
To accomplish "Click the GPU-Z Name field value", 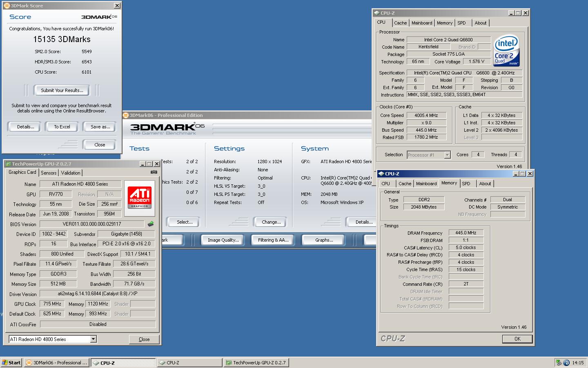I will pos(80,184).
